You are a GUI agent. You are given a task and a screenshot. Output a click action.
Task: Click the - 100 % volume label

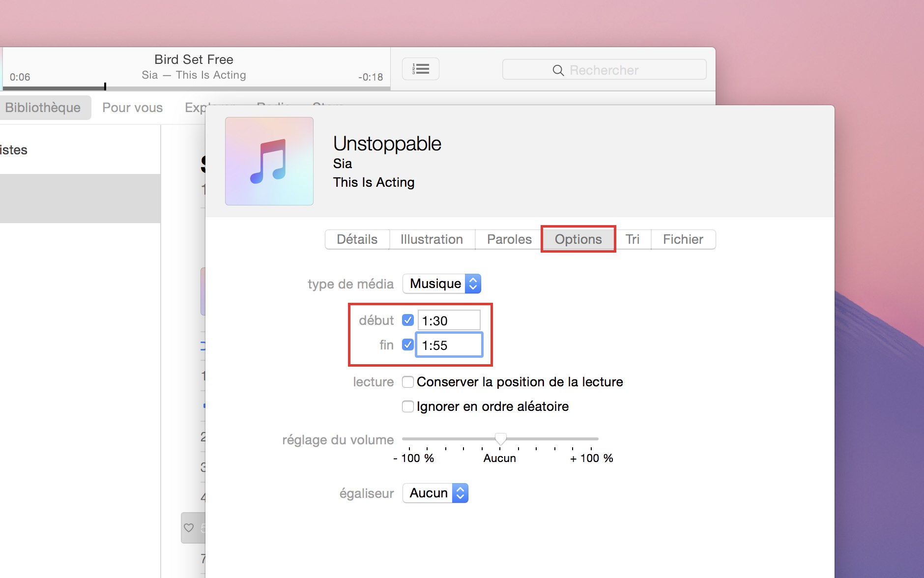(x=414, y=458)
